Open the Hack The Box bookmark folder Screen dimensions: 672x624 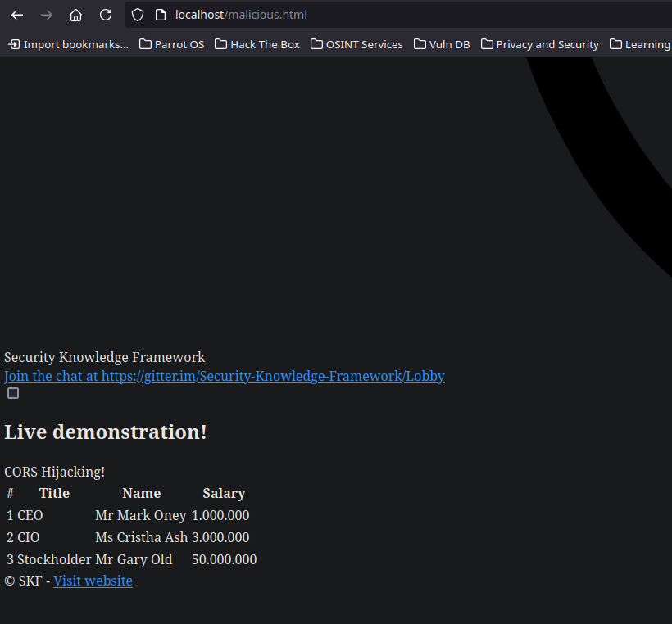(257, 44)
